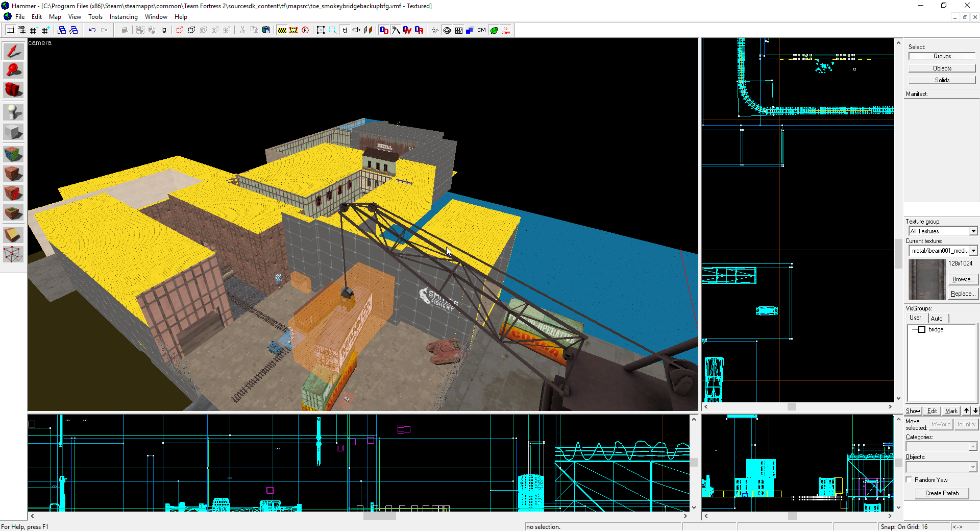Click the smaller grid size icon
The height and width of the screenshot is (531, 980).
coord(34,30)
